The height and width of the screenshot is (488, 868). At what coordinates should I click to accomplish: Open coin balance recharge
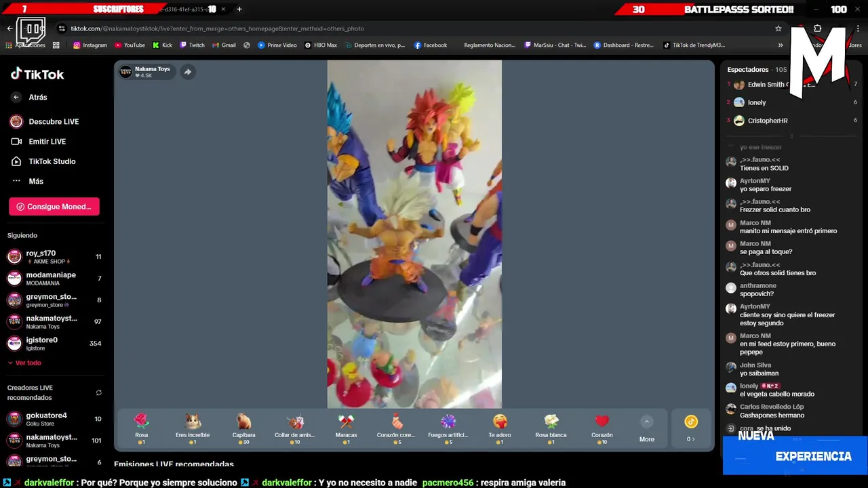tap(690, 429)
